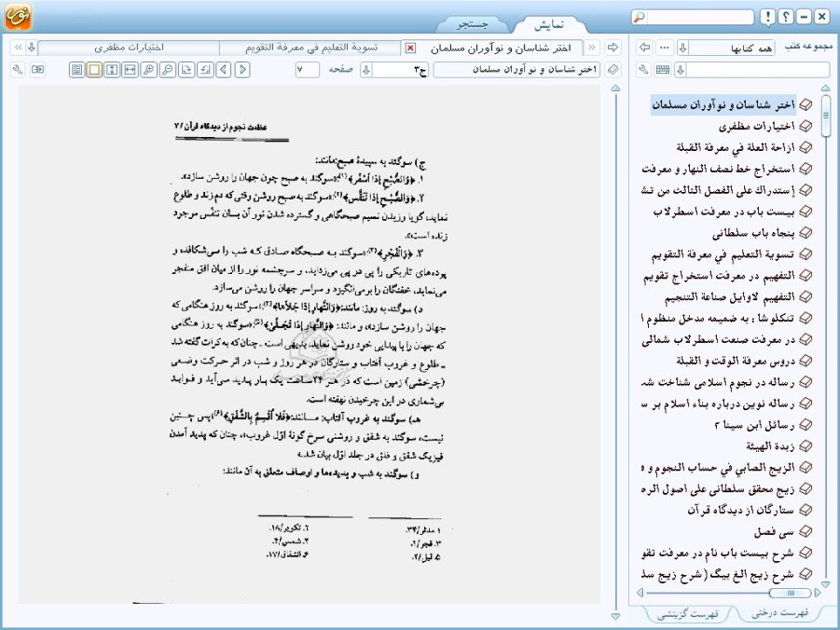The height and width of the screenshot is (630, 840).
Task: Rotate the page counter-clockwise
Action: tap(205, 70)
